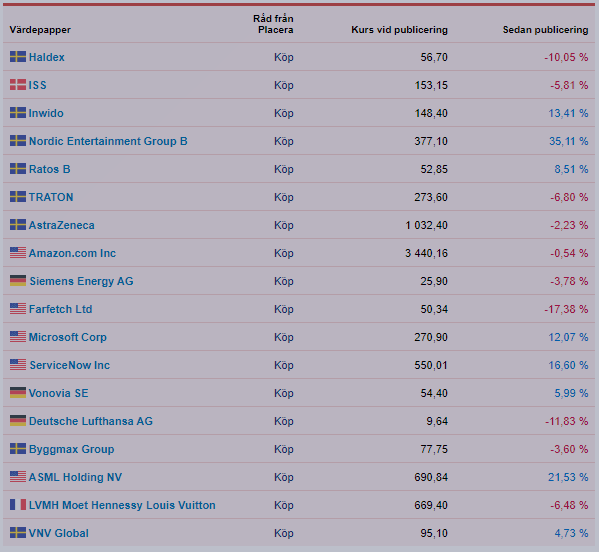The width and height of the screenshot is (599, 552).
Task: Click the flag next to Nordic Entertainment Group B
Action: 18,141
